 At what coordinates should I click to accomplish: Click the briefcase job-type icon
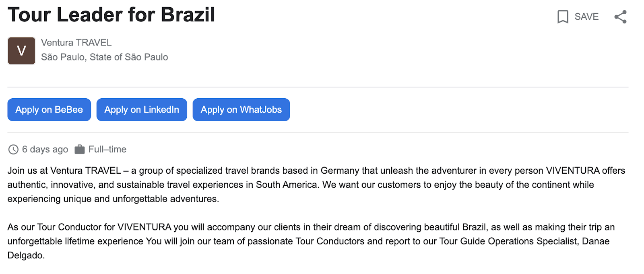click(80, 149)
